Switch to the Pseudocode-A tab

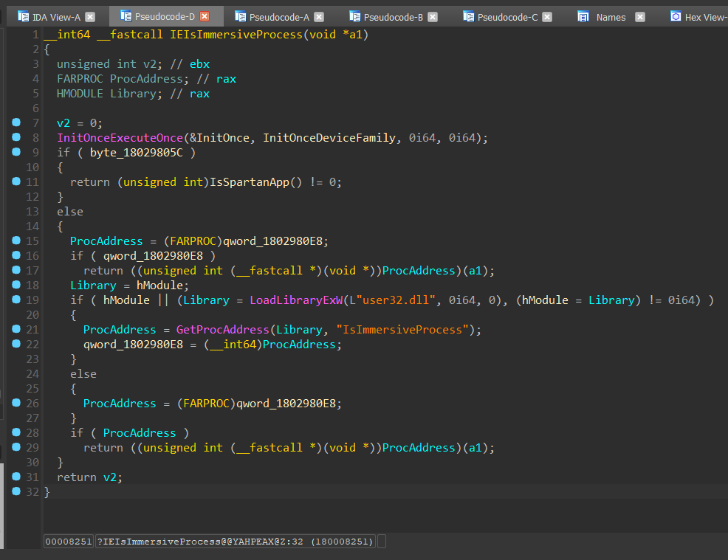tap(279, 17)
